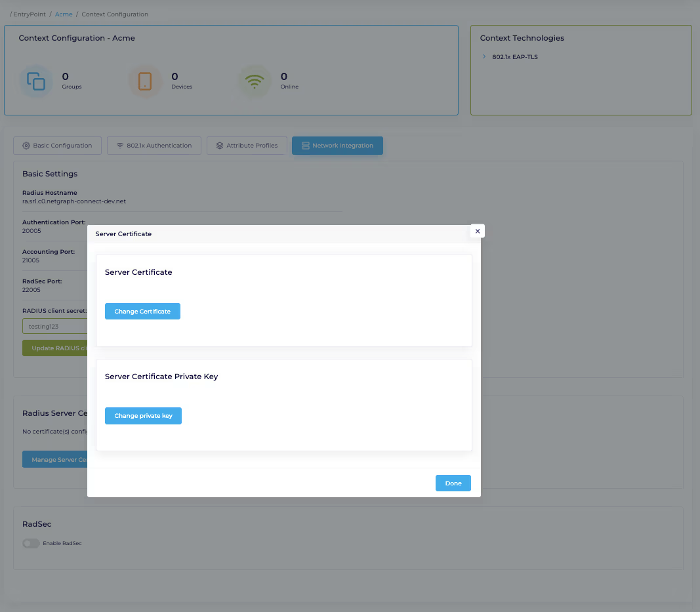Click the 802.1x EAP-TLS technology label

pos(515,56)
